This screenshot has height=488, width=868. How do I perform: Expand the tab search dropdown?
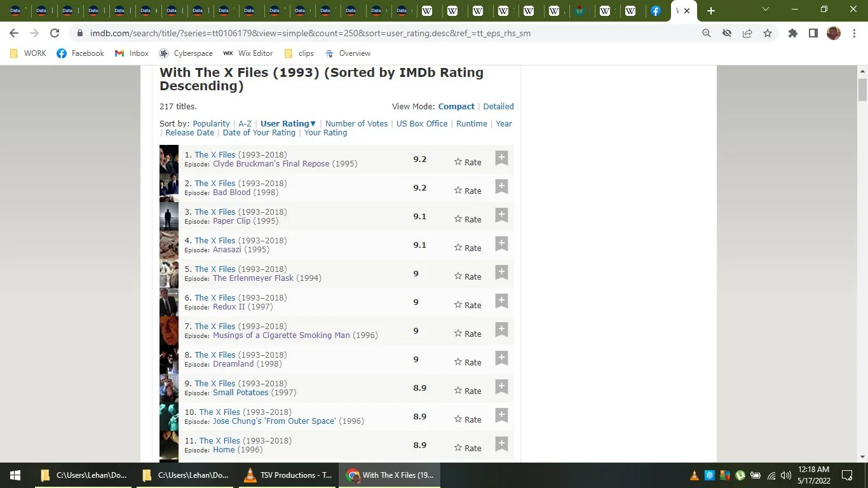(766, 10)
